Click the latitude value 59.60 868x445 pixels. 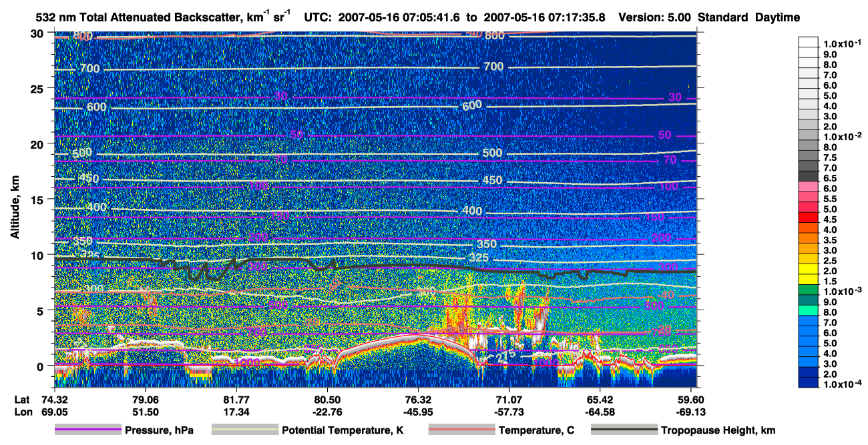(x=690, y=400)
